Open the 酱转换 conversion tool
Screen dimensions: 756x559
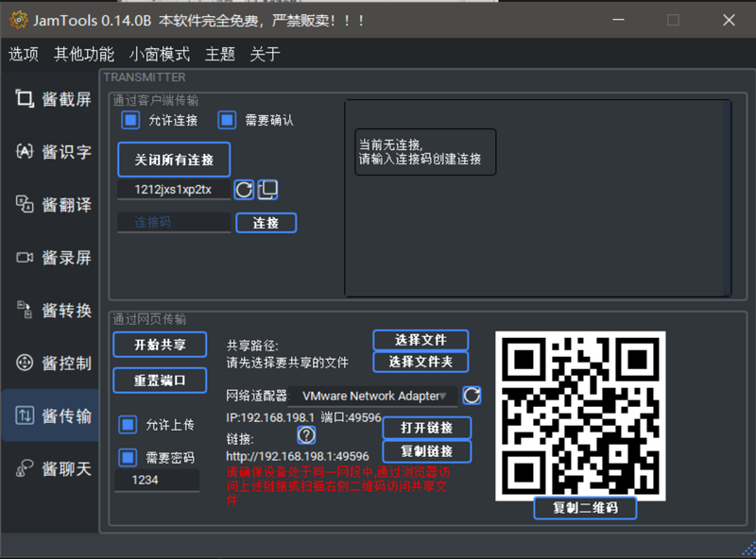click(x=53, y=311)
